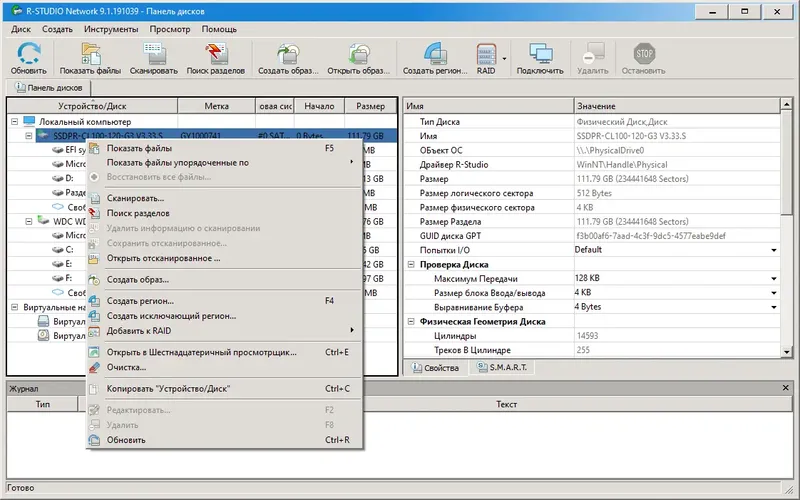Screen dimensions: 800x500
Task: Click the Устройство/Диск column header
Action: [92, 106]
